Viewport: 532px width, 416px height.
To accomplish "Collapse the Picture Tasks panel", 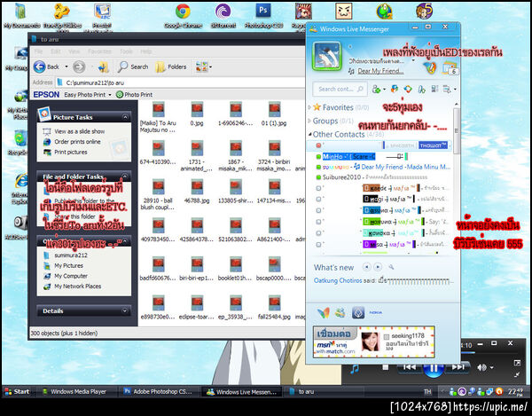I will (125, 117).
